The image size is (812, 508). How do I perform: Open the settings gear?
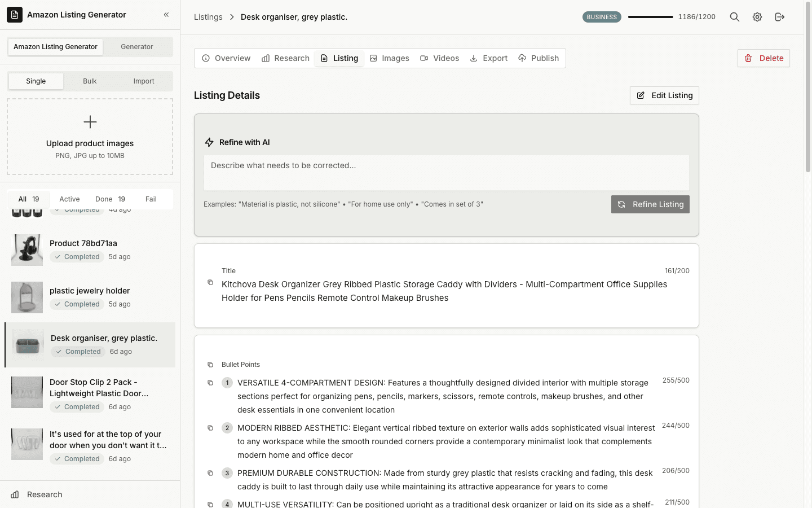pyautogui.click(x=757, y=17)
